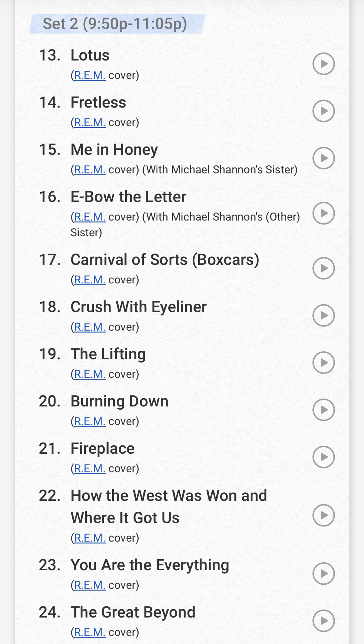The image size is (364, 644).
Task: Follow R.E.M. link under E-Bow the Letter
Action: (90, 217)
